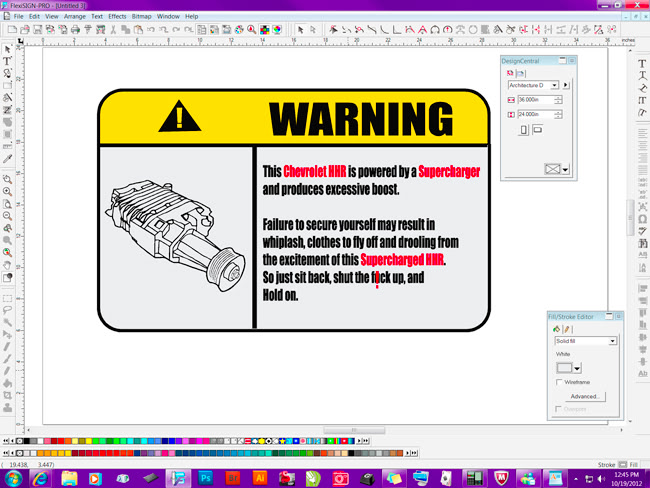Open the File menu

[x=18, y=17]
